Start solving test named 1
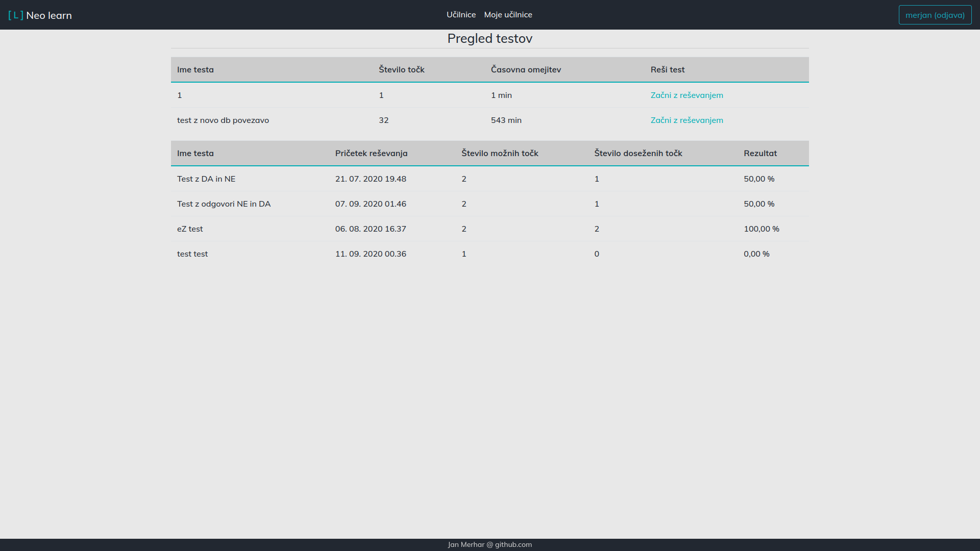 [x=687, y=95]
